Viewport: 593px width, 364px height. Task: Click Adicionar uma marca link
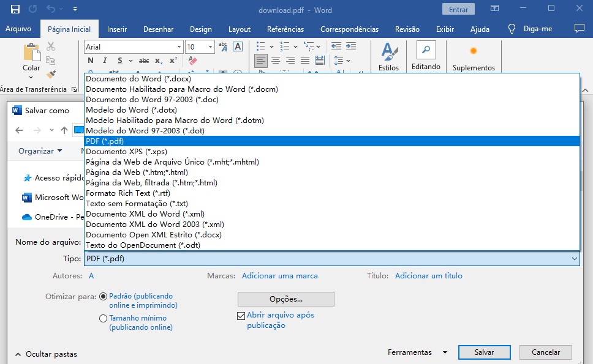coord(280,276)
